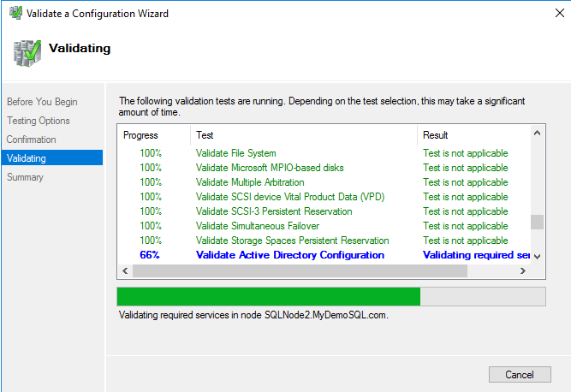Select the Validate Simultaneous Failover row
Screen dimensions: 571x392
coord(257,226)
